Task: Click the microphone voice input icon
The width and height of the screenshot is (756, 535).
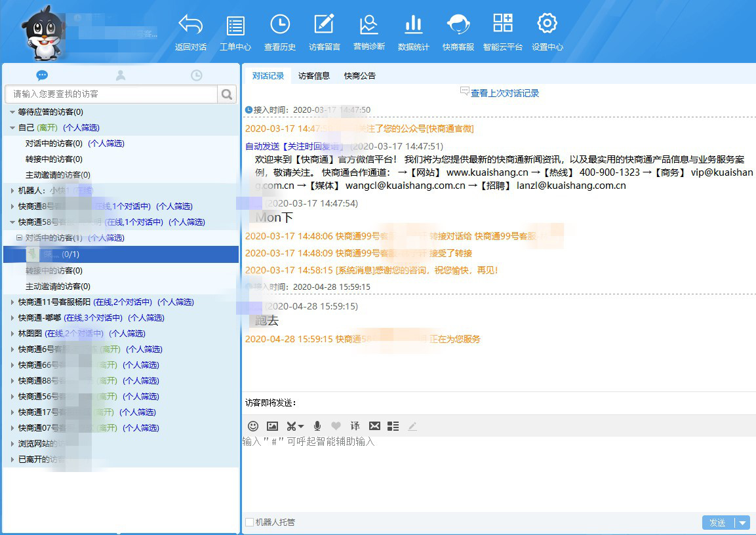Action: 317,426
